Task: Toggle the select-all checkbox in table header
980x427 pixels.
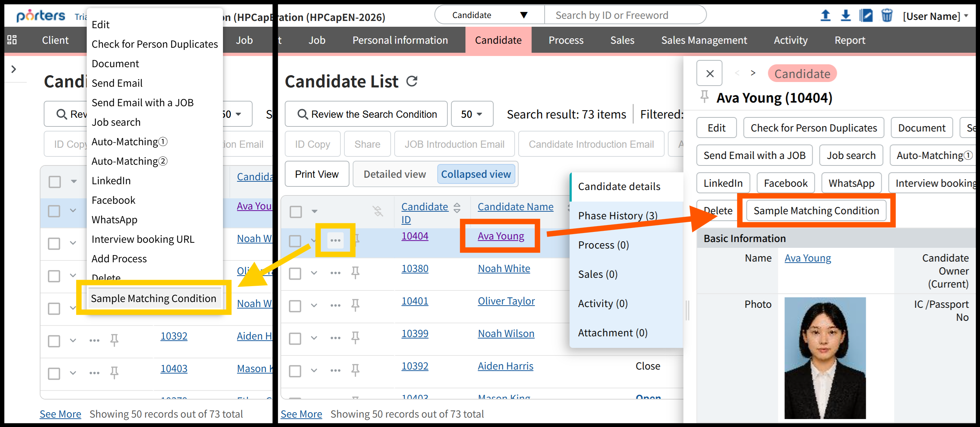Action: [296, 211]
